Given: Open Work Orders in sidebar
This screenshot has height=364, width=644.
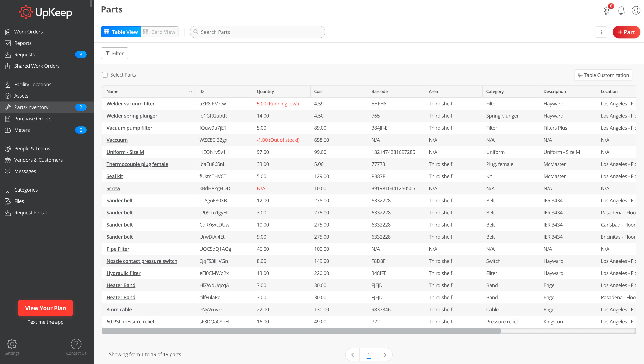Looking at the screenshot, I should [x=28, y=32].
